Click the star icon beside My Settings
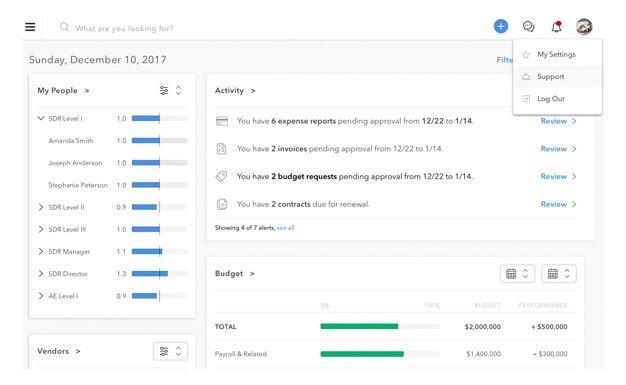The image size is (626, 385). [526, 54]
